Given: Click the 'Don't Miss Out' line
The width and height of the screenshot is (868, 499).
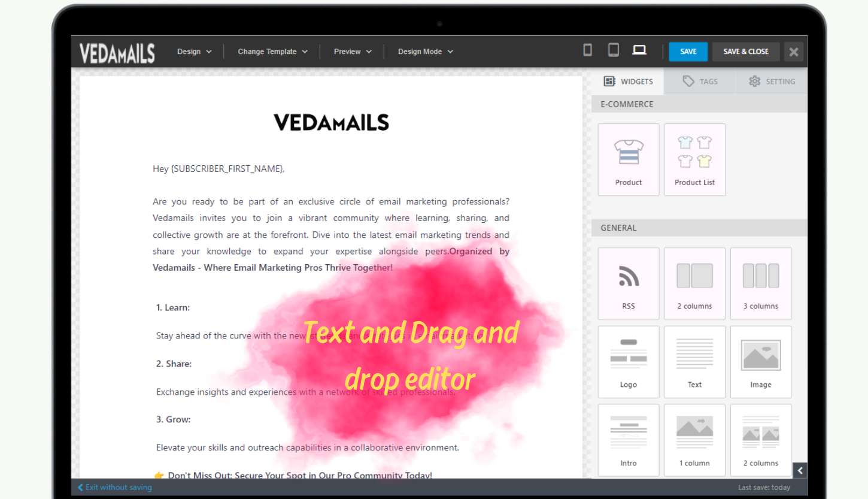Looking at the screenshot, I should (293, 475).
